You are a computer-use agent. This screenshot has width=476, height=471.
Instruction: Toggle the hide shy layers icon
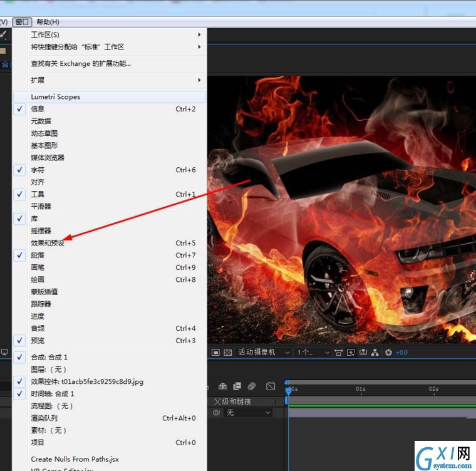coord(222,386)
